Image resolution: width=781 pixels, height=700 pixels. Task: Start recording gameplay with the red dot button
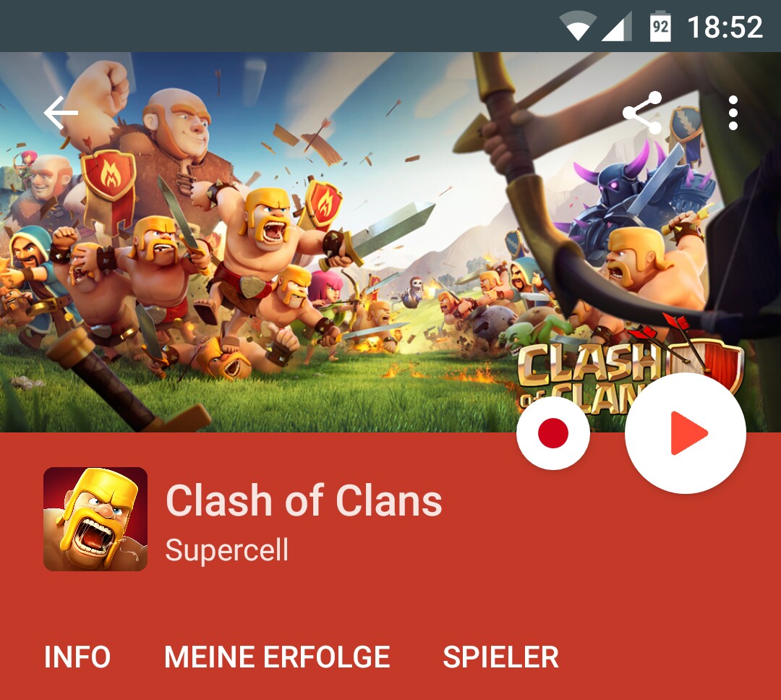pos(553,433)
